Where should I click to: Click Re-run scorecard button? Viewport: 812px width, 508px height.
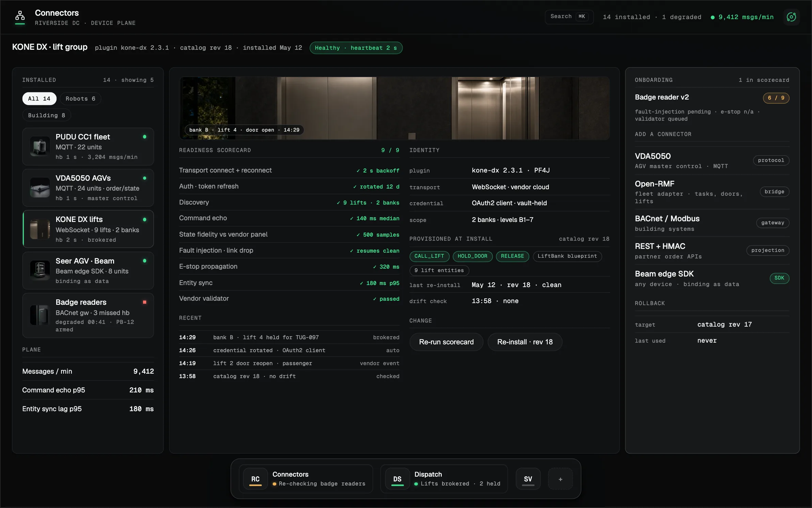(x=446, y=342)
